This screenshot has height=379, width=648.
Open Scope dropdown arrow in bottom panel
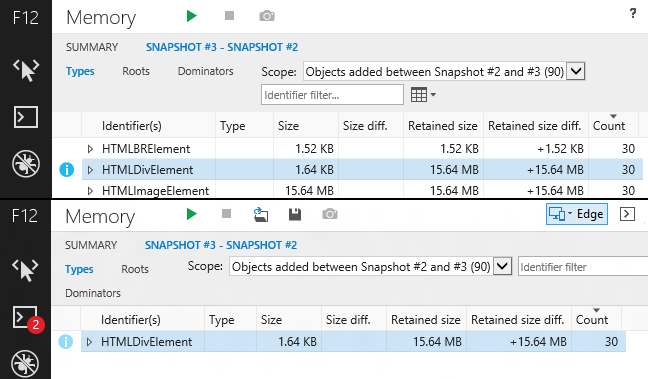tap(503, 266)
